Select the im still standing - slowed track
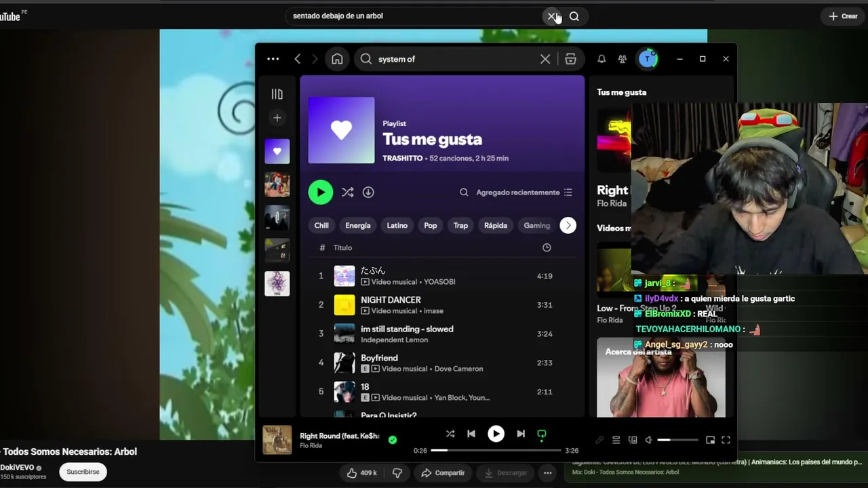The image size is (868, 488). [x=442, y=333]
